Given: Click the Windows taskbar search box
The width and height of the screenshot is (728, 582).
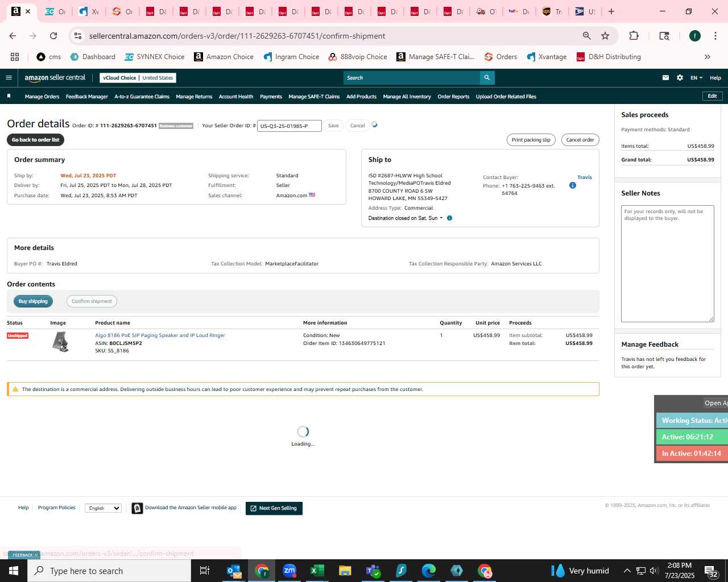Looking at the screenshot, I should 109,571.
